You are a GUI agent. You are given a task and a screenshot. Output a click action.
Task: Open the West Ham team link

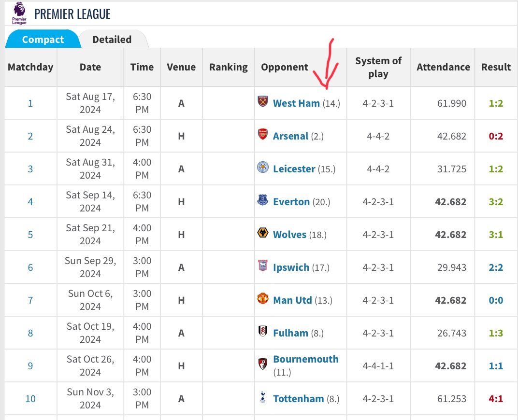pyautogui.click(x=296, y=103)
